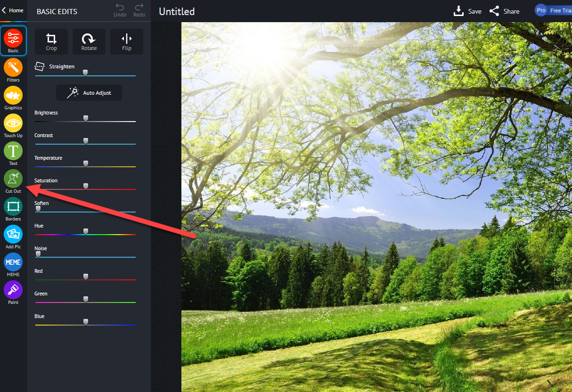Click the Straighten slider handle
This screenshot has width=572, height=392.
coord(85,73)
